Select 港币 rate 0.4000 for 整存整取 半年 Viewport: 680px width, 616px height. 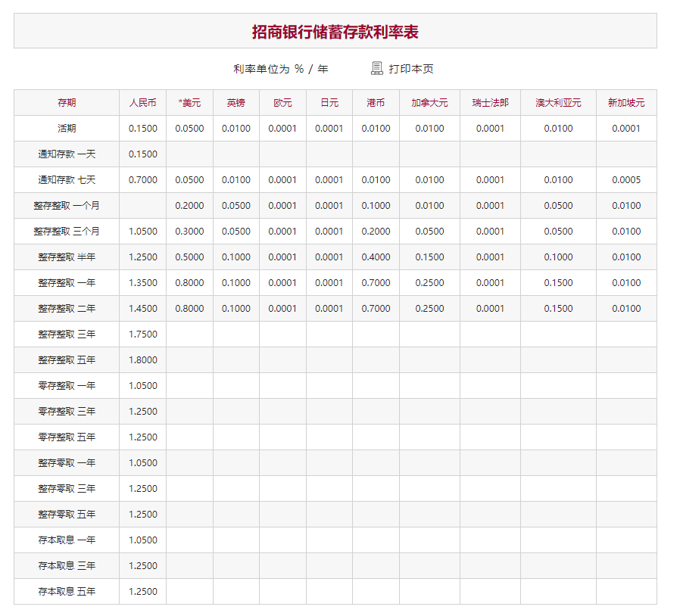(x=376, y=257)
